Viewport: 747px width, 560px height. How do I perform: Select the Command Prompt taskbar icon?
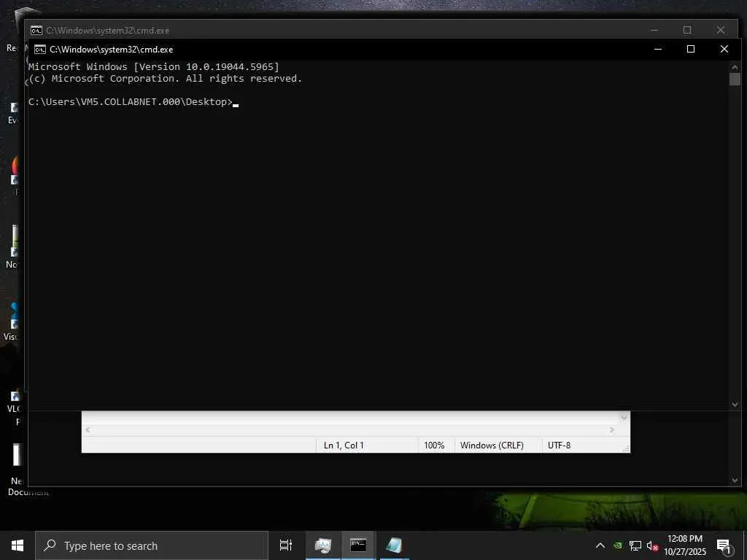coord(358,545)
